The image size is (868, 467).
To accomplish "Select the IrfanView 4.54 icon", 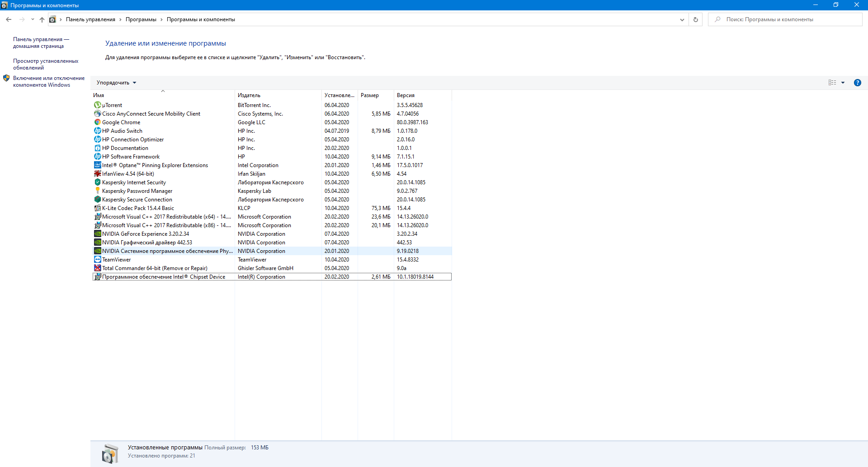I will (x=97, y=174).
